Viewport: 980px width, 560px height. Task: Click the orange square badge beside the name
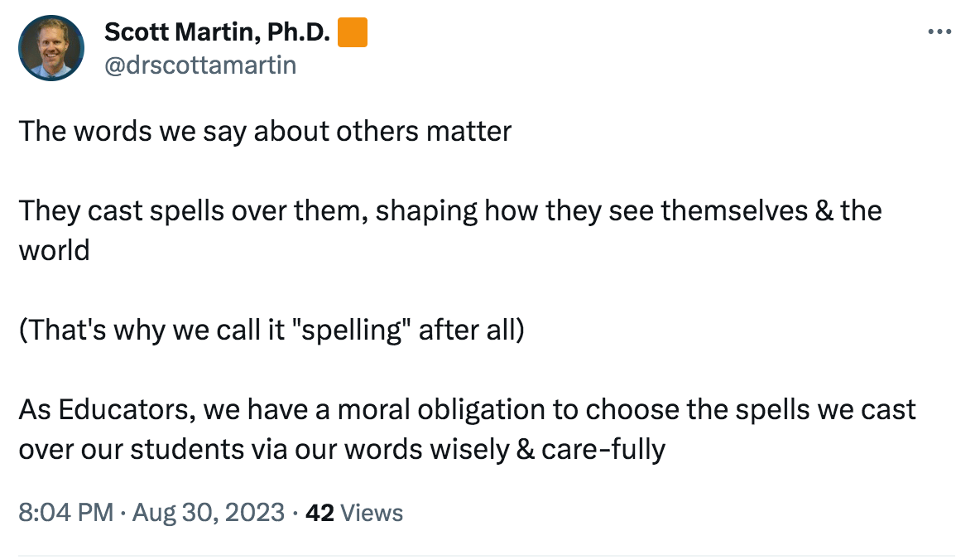click(x=353, y=33)
